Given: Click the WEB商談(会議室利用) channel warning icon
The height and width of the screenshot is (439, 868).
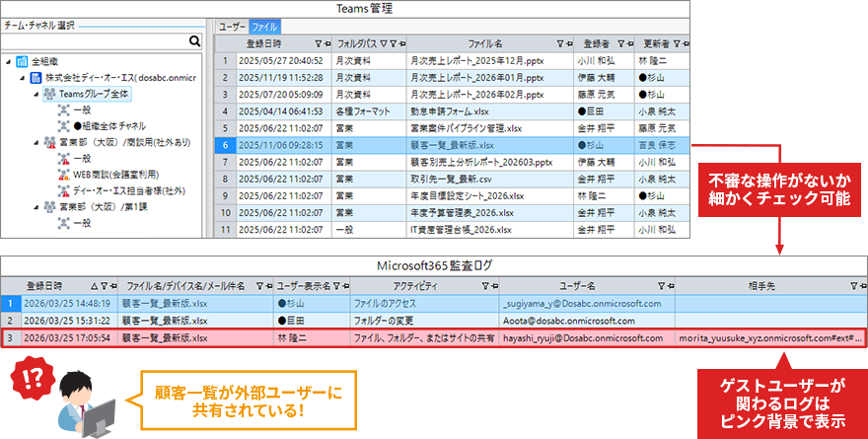Looking at the screenshot, I should [63, 175].
